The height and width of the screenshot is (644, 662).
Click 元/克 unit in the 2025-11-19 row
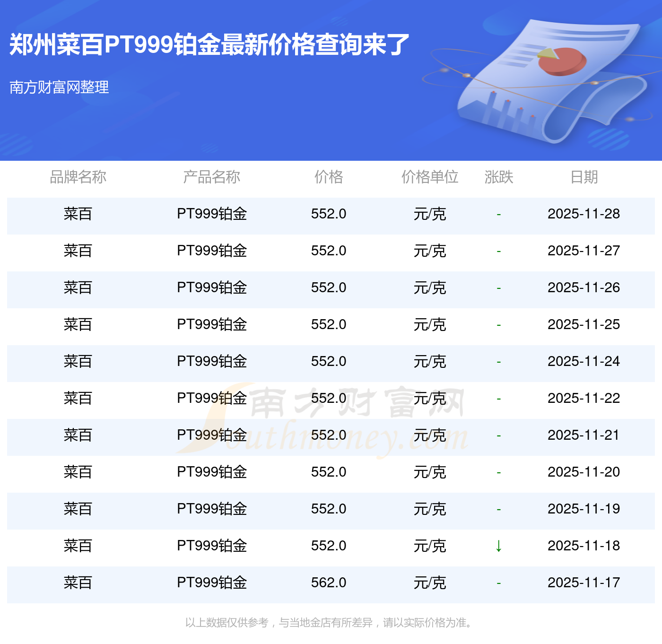click(x=430, y=509)
